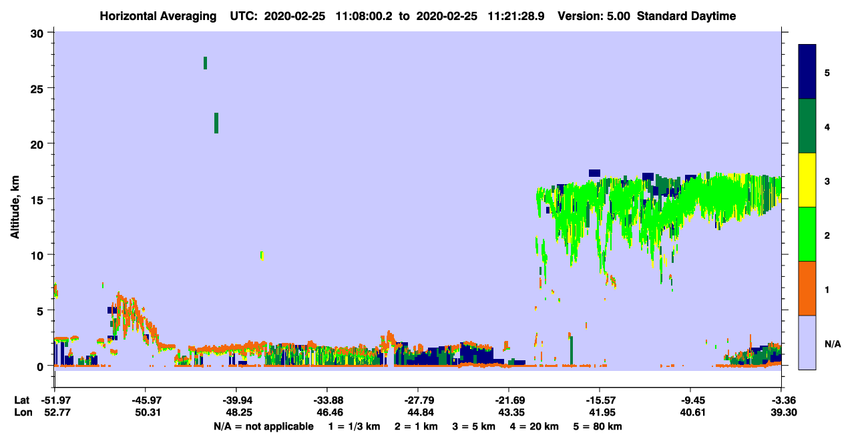The height and width of the screenshot is (445, 868).
Task: Click the longitude value 40.61
Action: click(692, 413)
